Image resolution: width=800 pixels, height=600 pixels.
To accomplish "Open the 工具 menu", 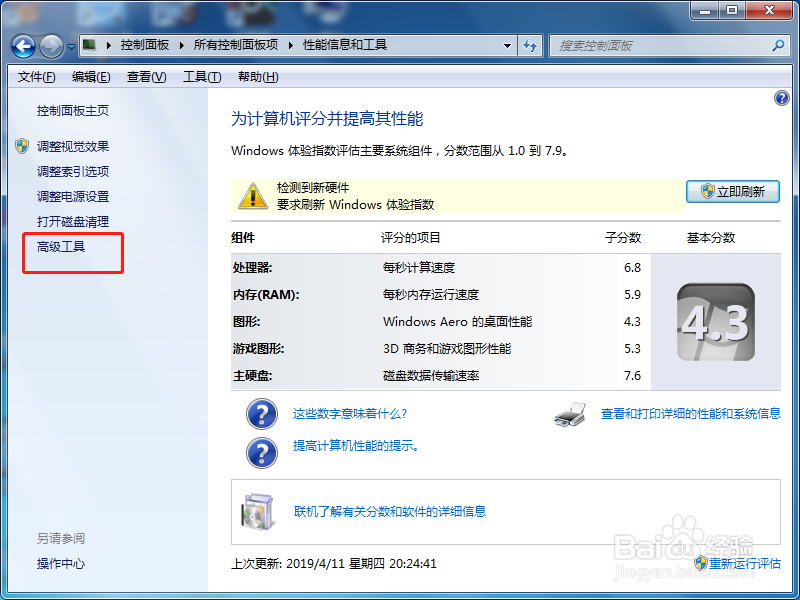I will pyautogui.click(x=201, y=76).
